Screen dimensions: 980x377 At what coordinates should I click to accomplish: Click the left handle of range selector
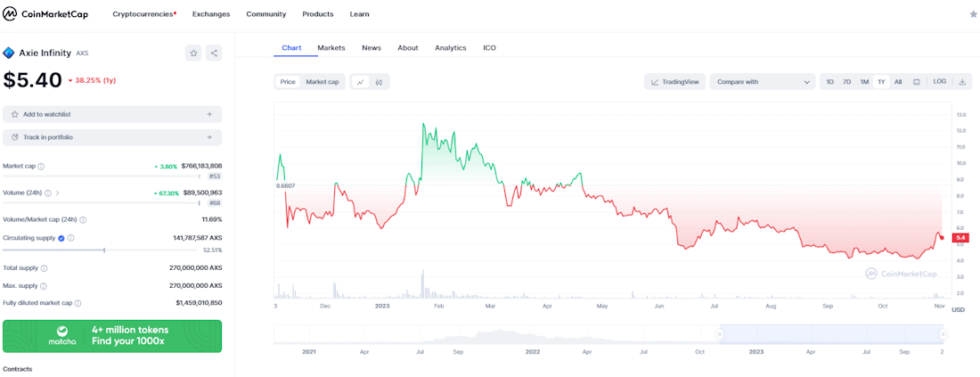[x=719, y=334]
